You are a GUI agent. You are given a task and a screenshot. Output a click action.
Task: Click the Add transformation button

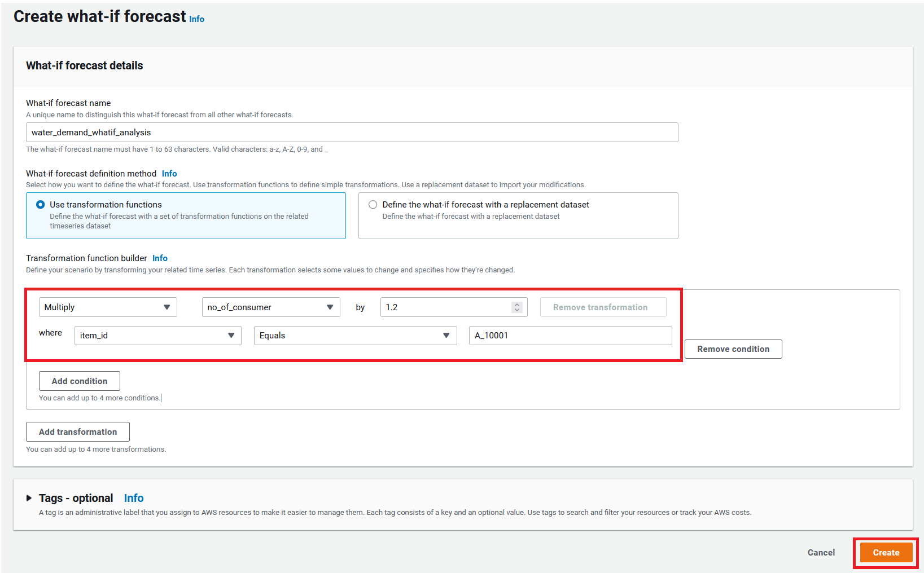(x=78, y=432)
